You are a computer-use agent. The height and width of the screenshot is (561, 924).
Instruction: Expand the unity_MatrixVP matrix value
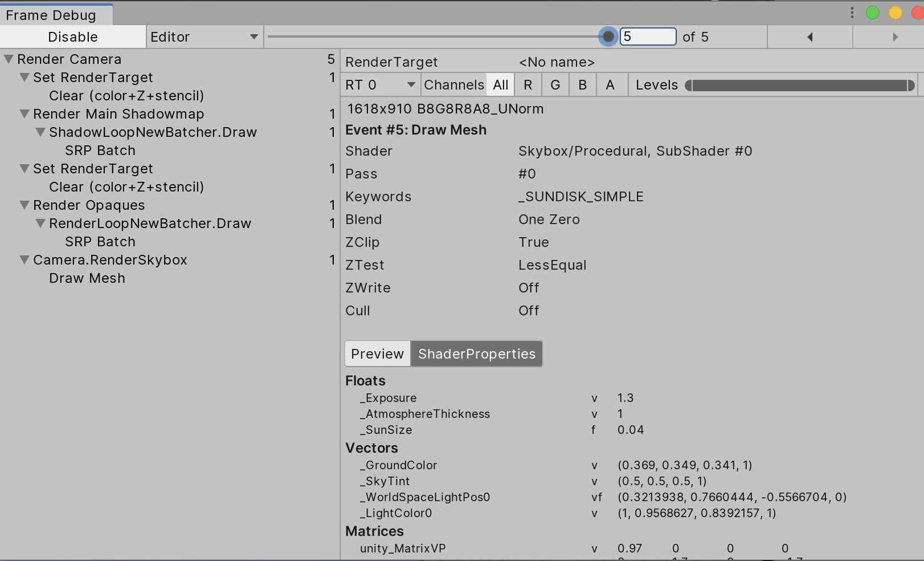pos(595,548)
